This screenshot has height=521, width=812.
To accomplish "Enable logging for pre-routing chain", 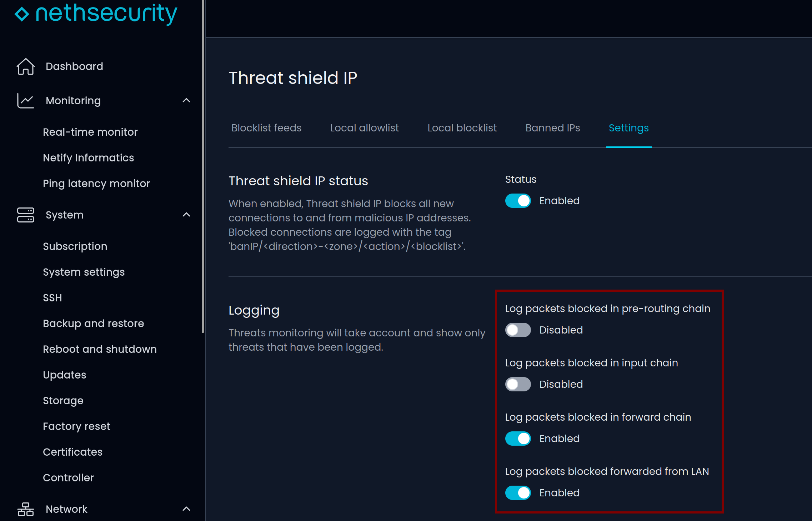I will (518, 330).
